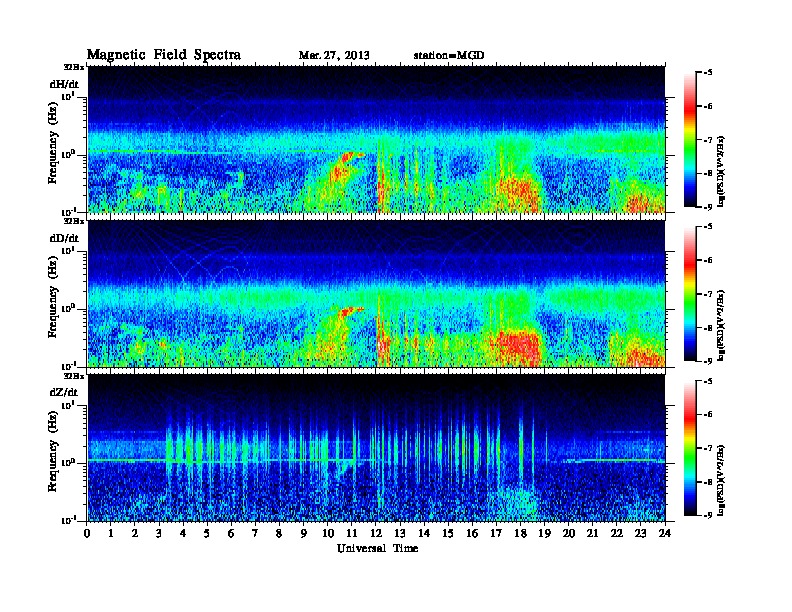Click the 'Universal Time' axis label
The width and height of the screenshot is (792, 612).
coord(377,548)
